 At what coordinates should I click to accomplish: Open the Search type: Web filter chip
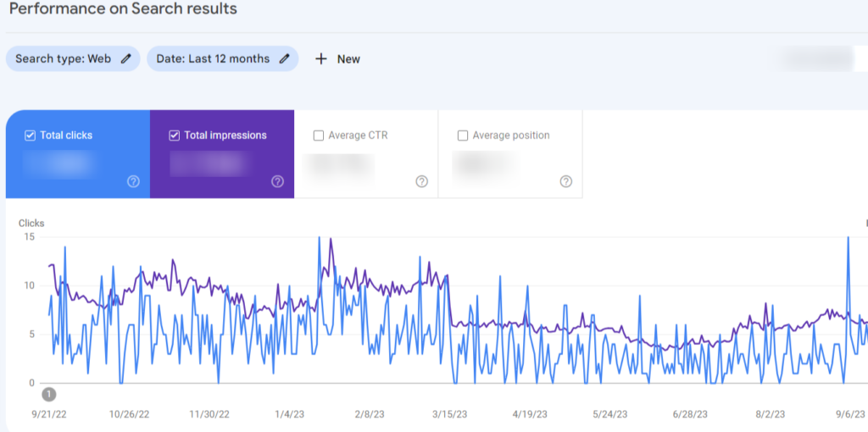(73, 58)
